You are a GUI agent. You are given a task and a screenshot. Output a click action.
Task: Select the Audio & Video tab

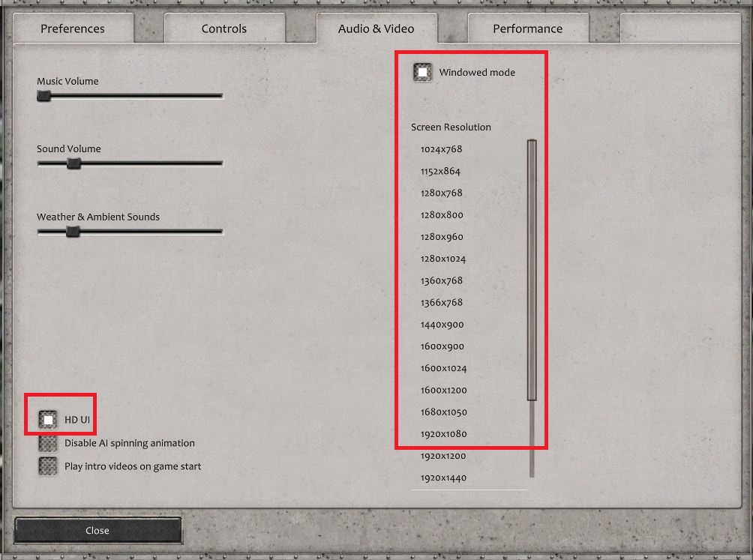pos(376,29)
